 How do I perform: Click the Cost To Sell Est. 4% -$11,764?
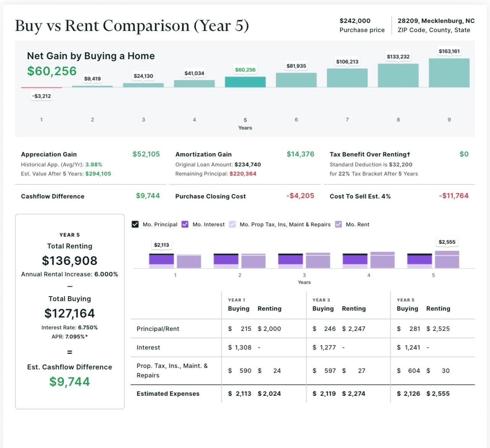click(454, 196)
